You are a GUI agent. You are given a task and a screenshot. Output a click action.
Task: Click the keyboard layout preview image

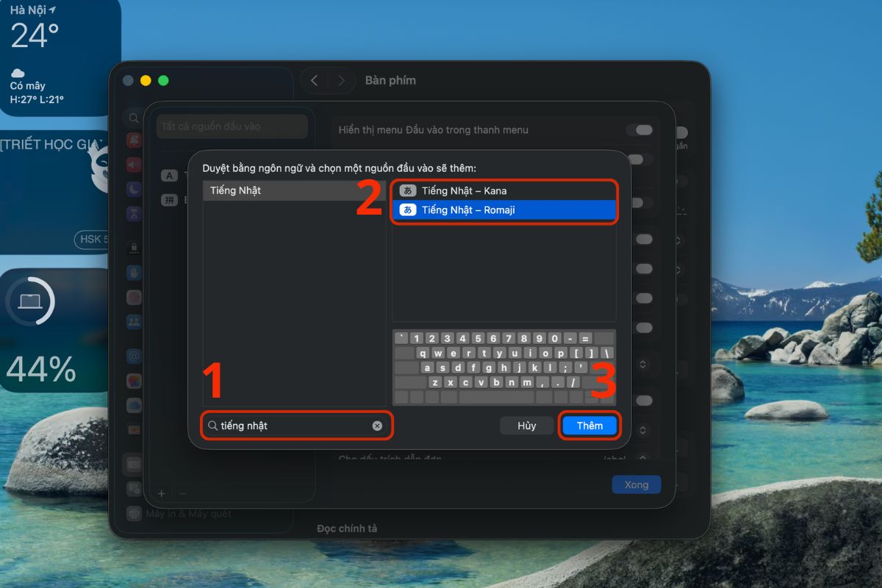pyautogui.click(x=504, y=367)
